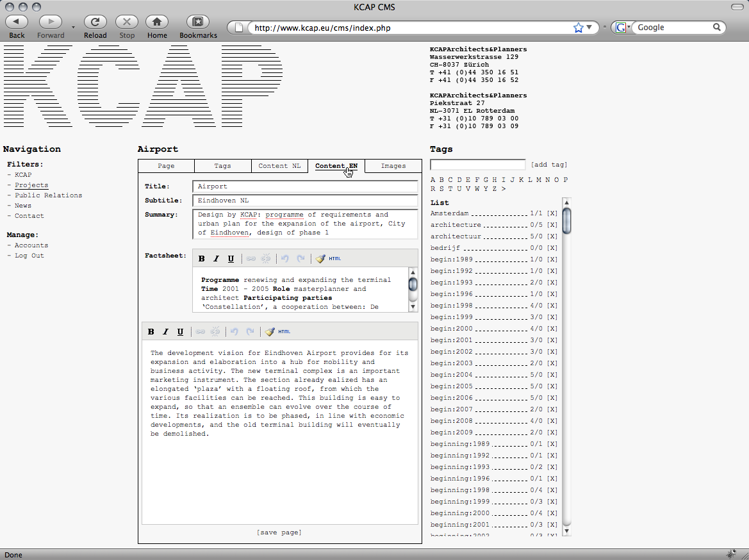
Task: Click the add tag link
Action: 548,165
